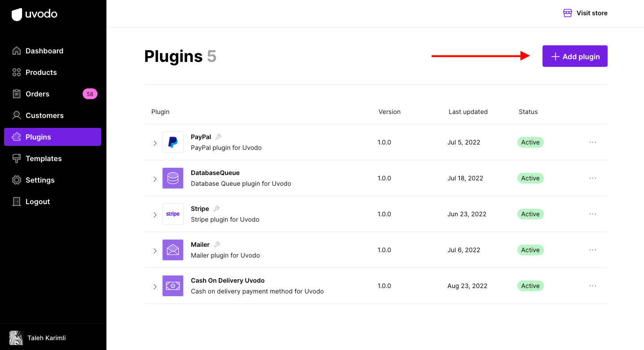
Task: Click the Customers person icon
Action: click(17, 115)
